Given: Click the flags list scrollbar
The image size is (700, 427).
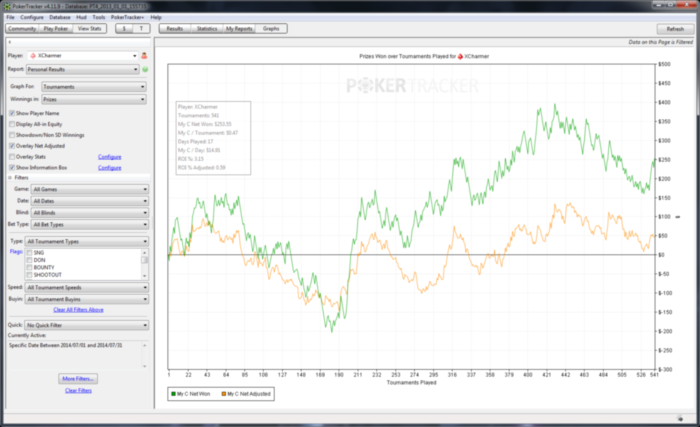Looking at the screenshot, I should (x=144, y=264).
